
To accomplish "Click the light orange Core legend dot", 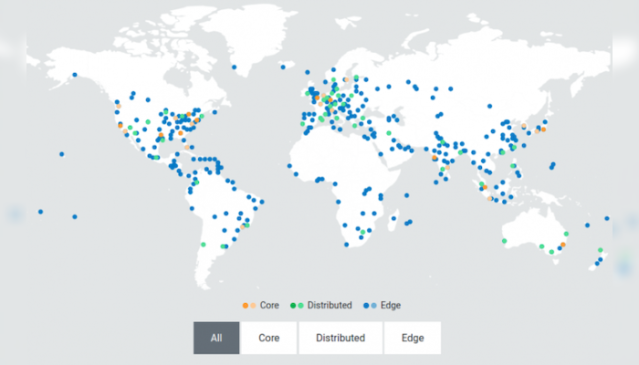I will [x=253, y=305].
